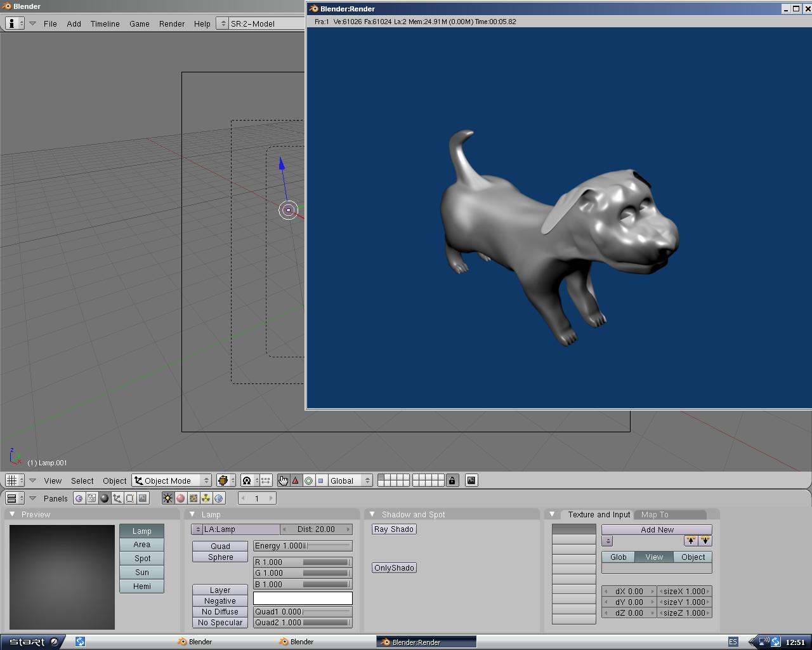Enable the Ray Shado toggle
The height and width of the screenshot is (650, 812).
(x=394, y=529)
